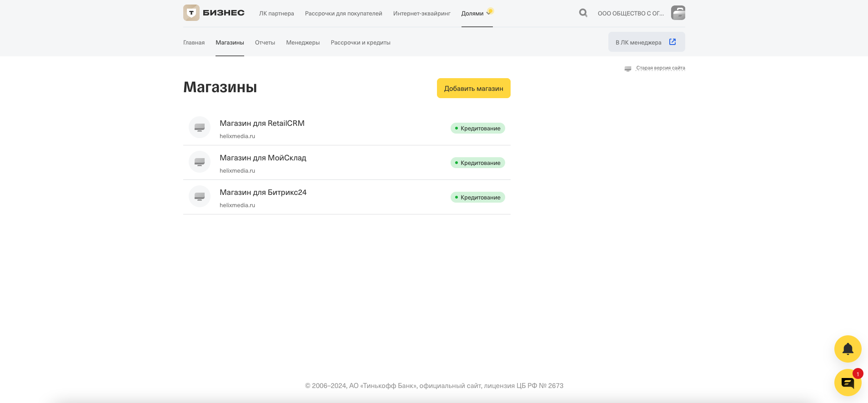
Task: Open the ООО ОБЩЕСТВО С ОГ... account menu
Action: tap(631, 13)
